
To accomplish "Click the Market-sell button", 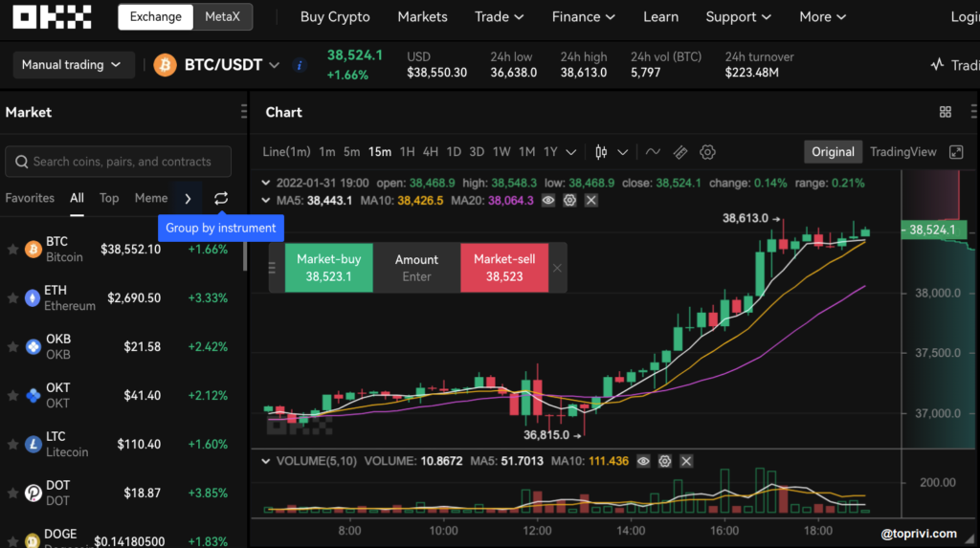I will click(x=504, y=268).
